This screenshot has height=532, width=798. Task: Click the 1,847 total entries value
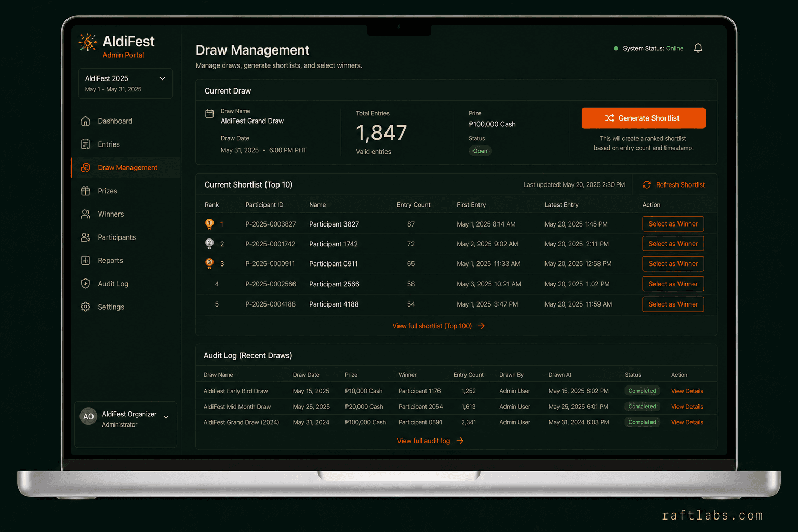(381, 132)
